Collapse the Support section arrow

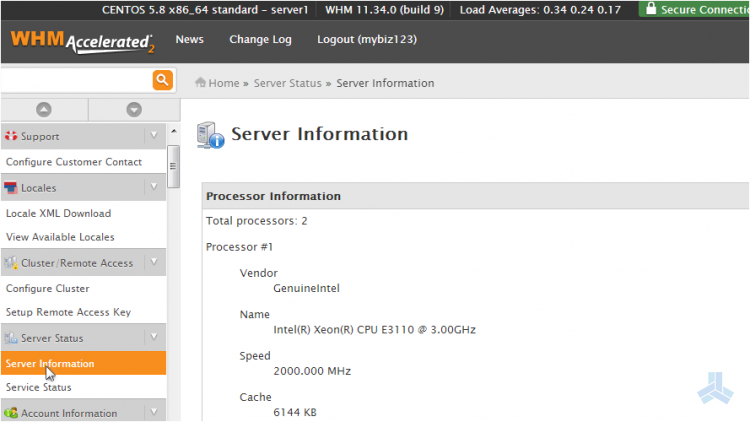[154, 135]
